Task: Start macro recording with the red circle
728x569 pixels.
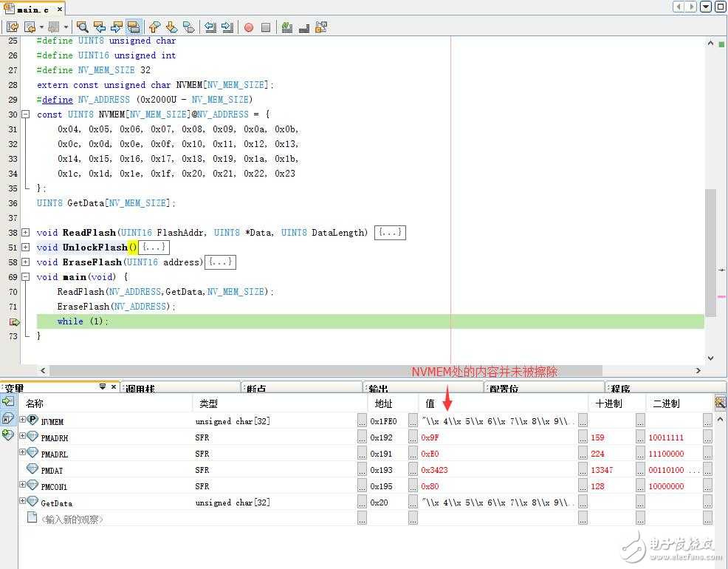Action: [249, 27]
